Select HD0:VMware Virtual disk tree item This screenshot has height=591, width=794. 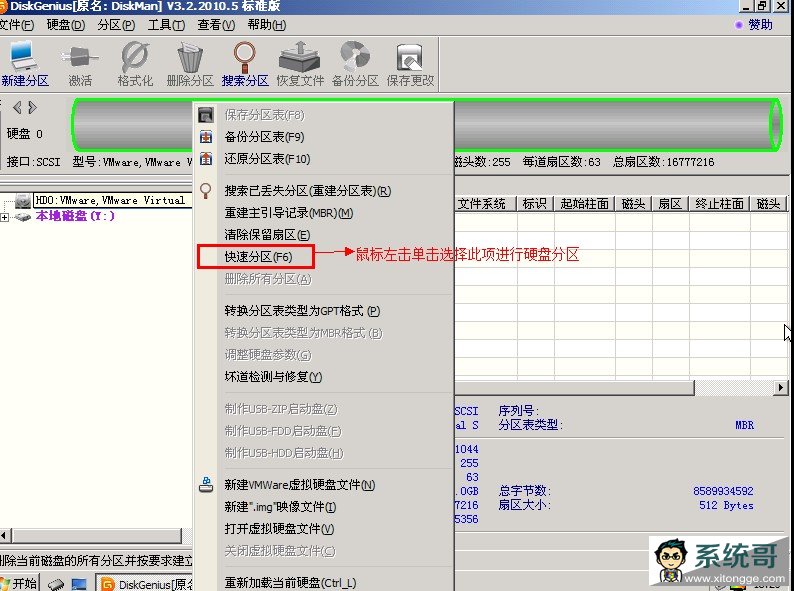pyautogui.click(x=110, y=201)
